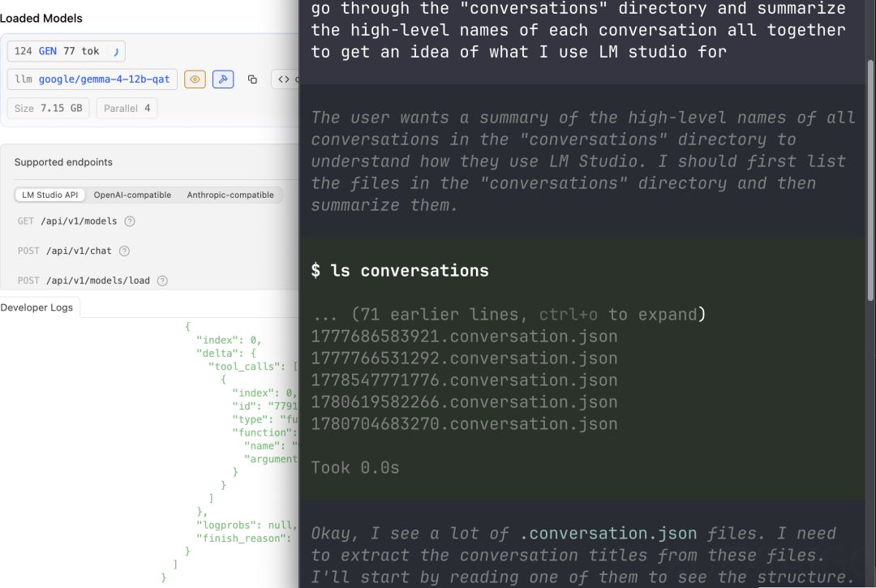This screenshot has height=588, width=876.
Task: Click the vision eye icon badge
Action: coord(195,79)
